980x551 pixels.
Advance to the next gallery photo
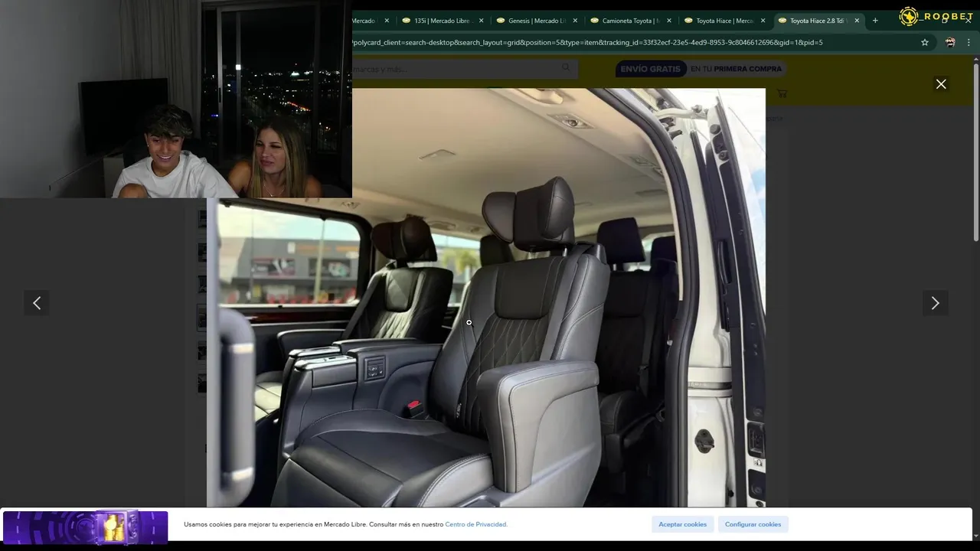click(x=935, y=303)
